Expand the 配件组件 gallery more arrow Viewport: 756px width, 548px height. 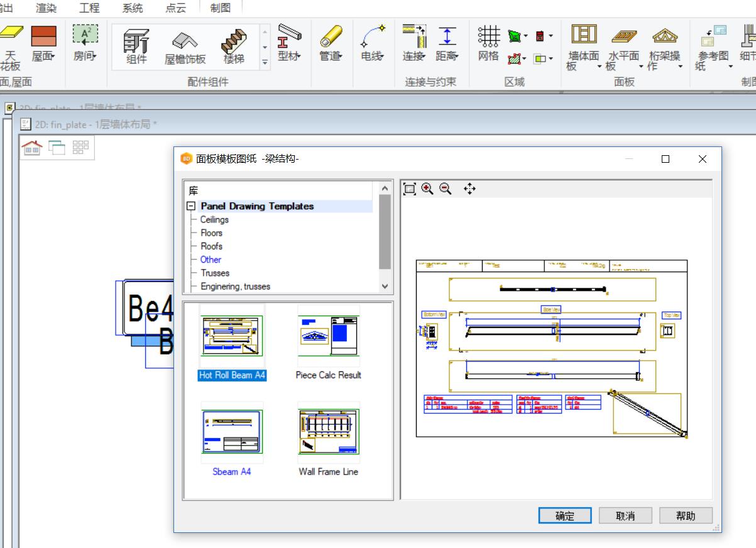(265, 62)
